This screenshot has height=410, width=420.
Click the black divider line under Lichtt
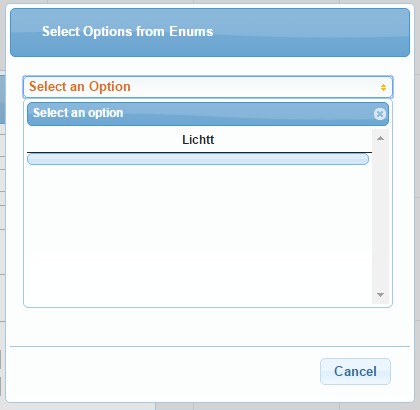[199, 153]
